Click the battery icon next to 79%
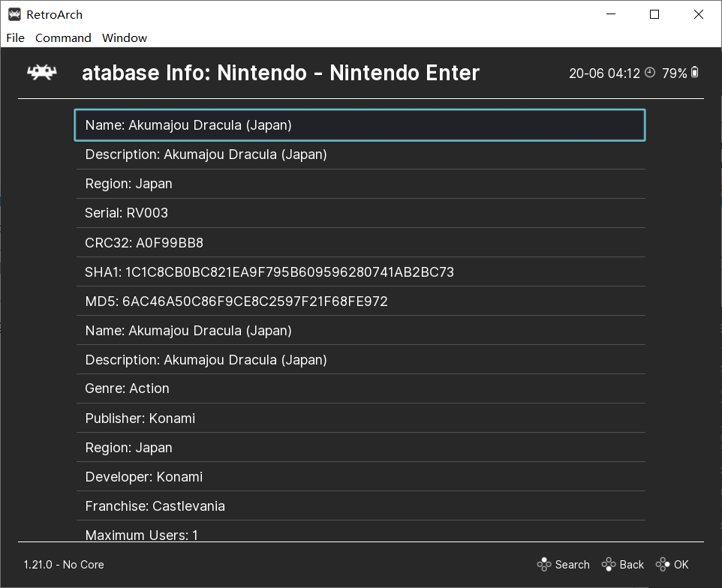The image size is (722, 588). (695, 72)
